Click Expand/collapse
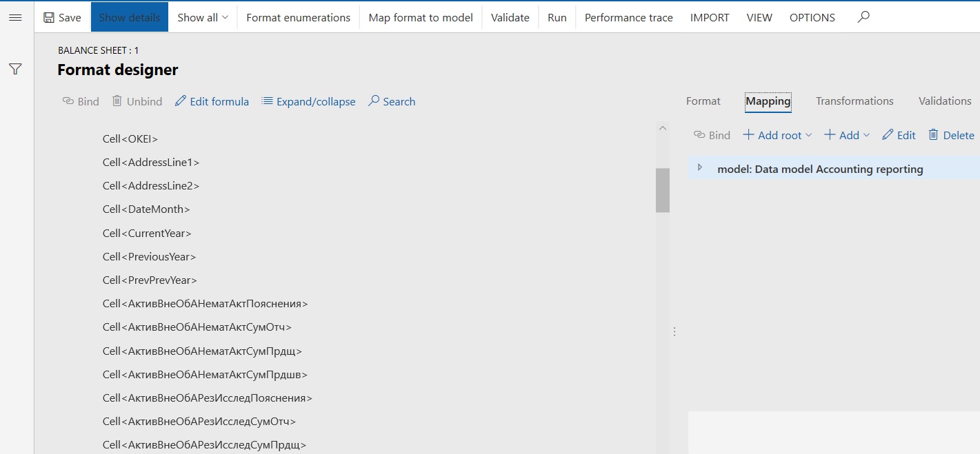Viewport: 980px width, 454px height. pyautogui.click(x=309, y=101)
